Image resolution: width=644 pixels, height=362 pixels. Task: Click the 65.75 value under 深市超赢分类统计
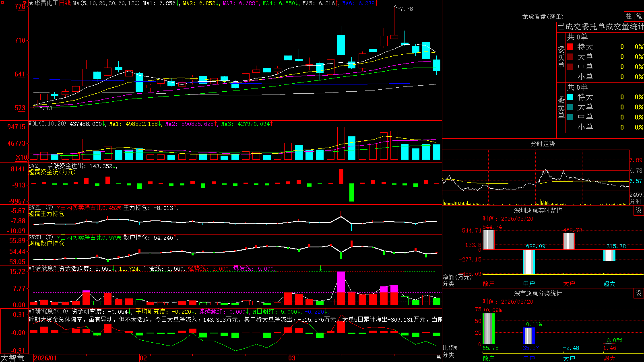tap(490, 348)
